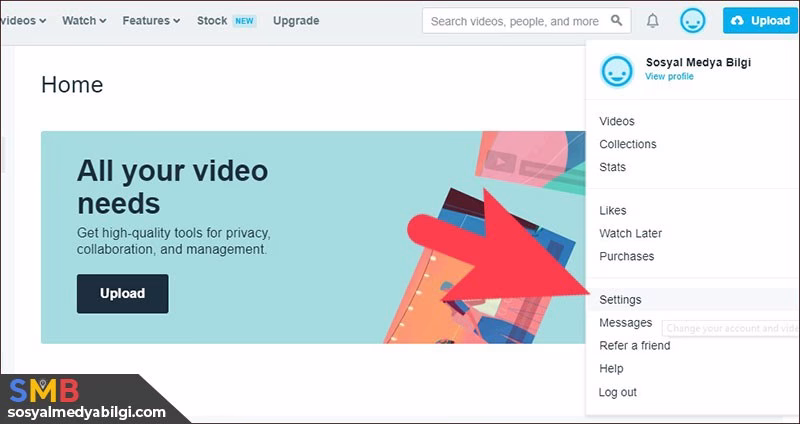Expand the Watch dropdown menu
The width and height of the screenshot is (800, 424).
click(x=84, y=21)
